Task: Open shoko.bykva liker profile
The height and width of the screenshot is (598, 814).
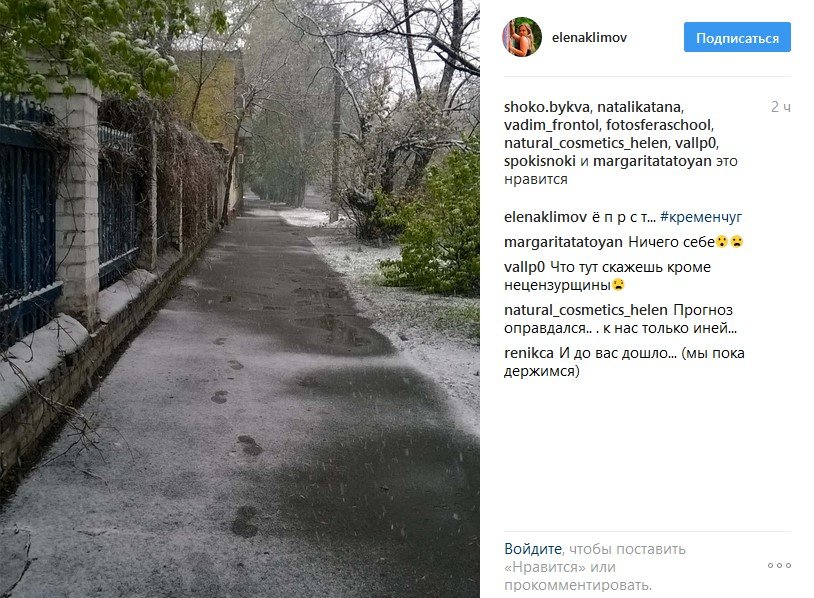Action: point(547,107)
